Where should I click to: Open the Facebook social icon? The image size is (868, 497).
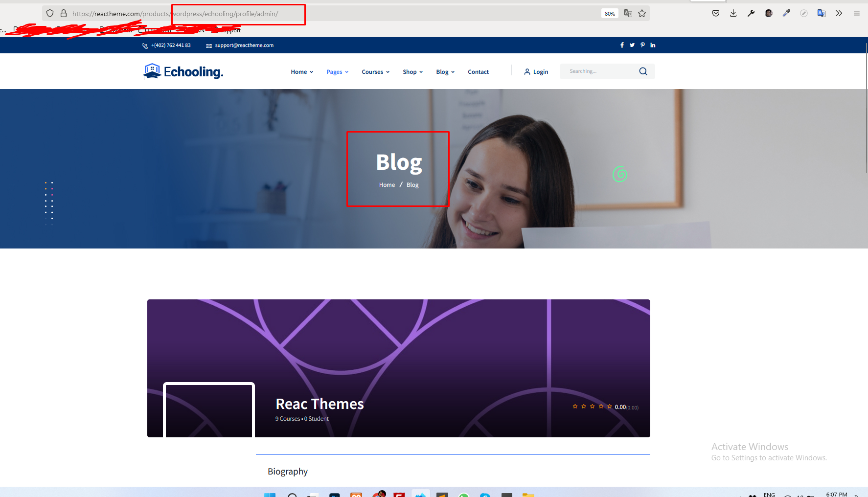click(622, 45)
